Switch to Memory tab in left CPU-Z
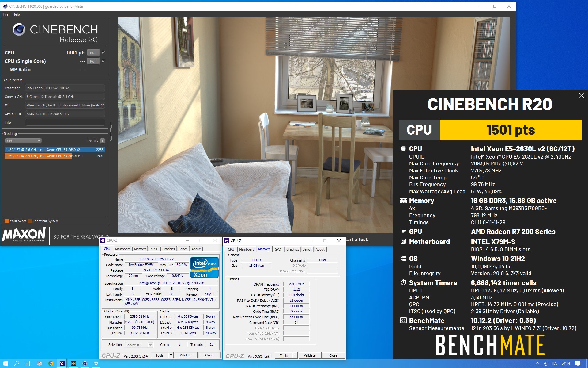 pos(140,249)
